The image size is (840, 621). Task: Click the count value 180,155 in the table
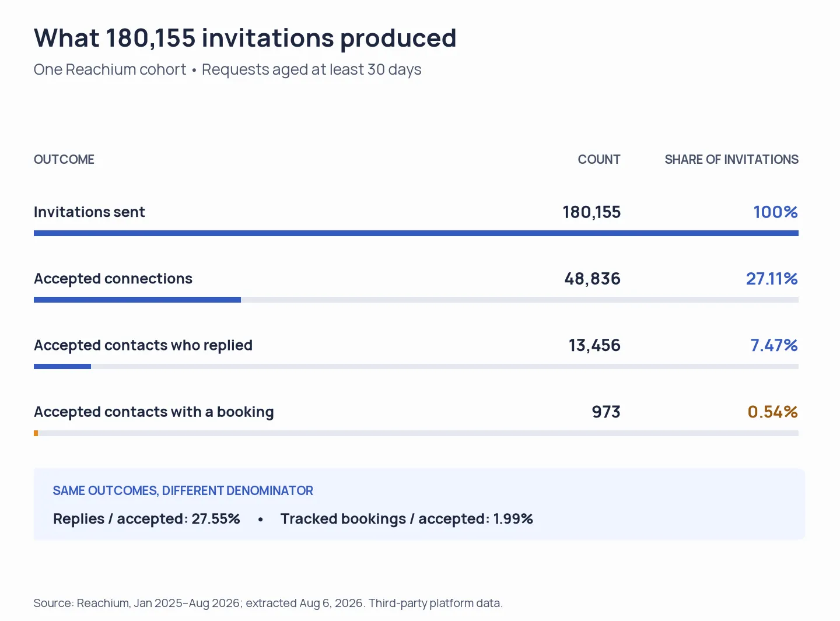[591, 212]
